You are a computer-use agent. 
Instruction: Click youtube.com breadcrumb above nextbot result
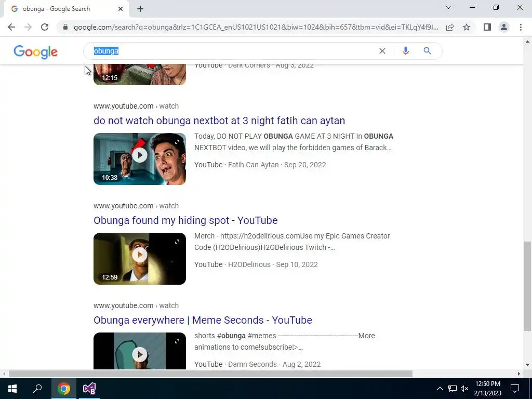136,106
